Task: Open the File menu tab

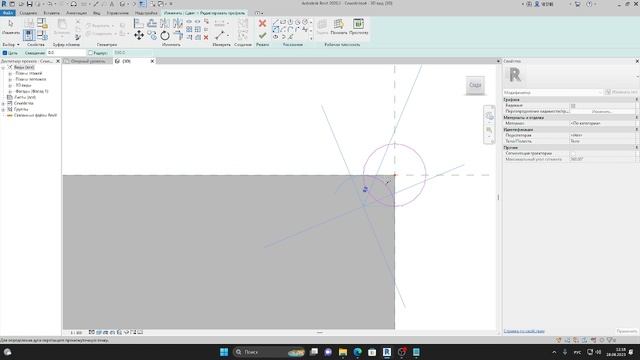Action: pos(8,13)
